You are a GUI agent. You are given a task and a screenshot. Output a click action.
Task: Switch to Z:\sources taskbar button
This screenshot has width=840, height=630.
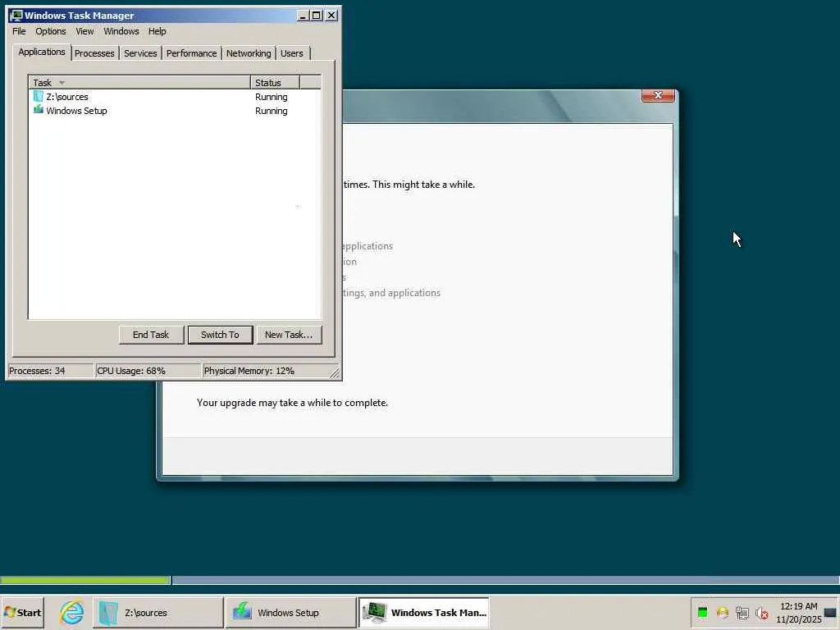pos(158,612)
